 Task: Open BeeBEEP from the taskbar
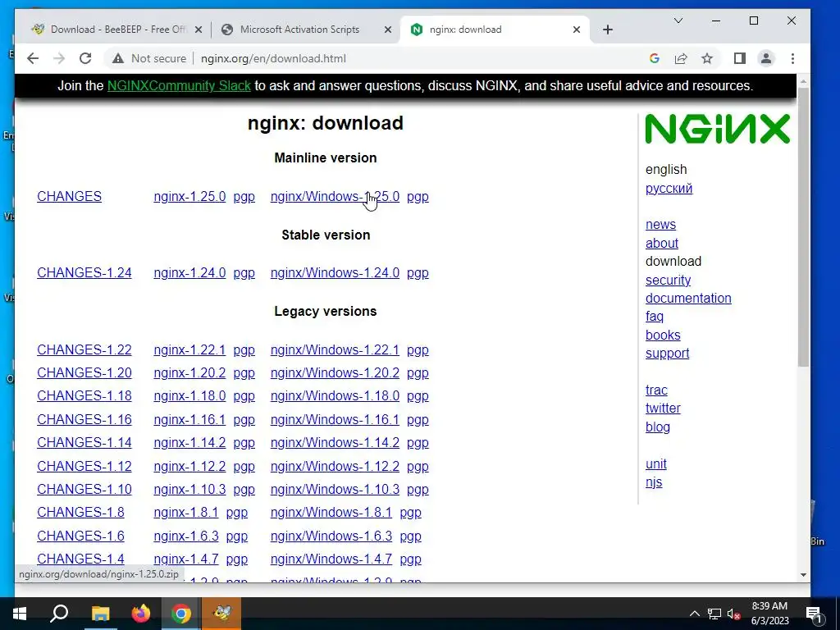[x=221, y=614]
